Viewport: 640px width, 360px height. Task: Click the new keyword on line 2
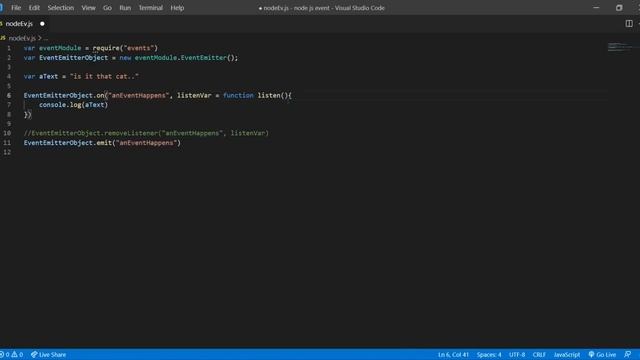pos(125,58)
